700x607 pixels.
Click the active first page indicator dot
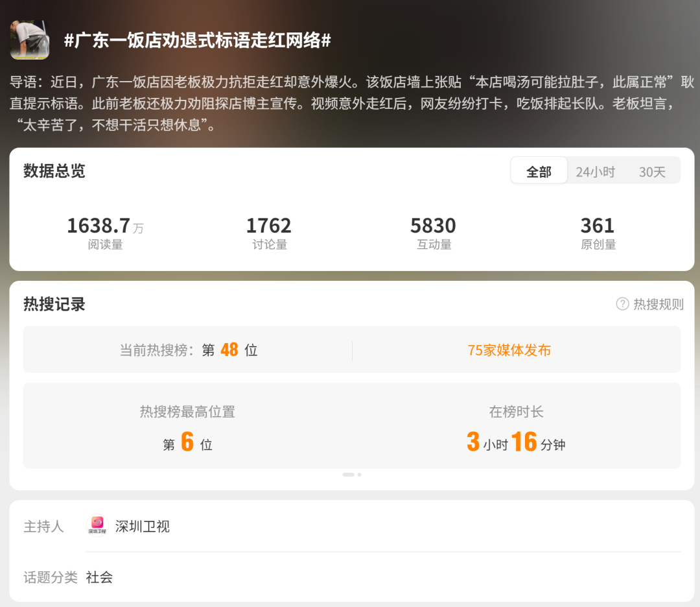tap(348, 475)
